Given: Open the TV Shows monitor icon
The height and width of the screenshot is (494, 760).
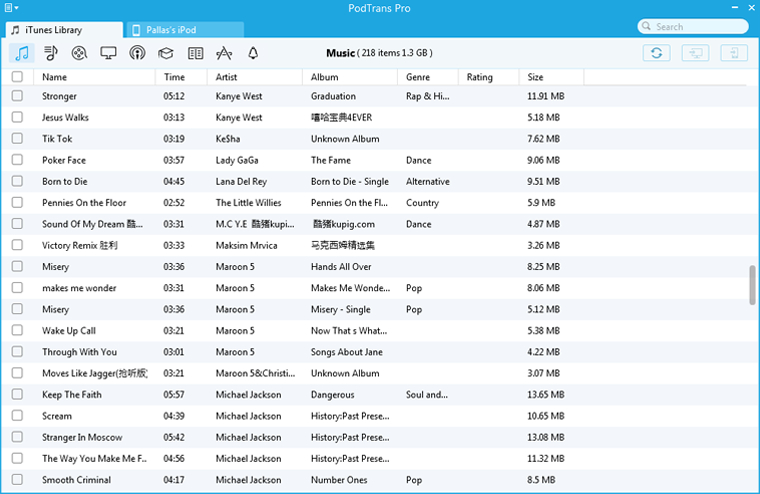Looking at the screenshot, I should (108, 53).
